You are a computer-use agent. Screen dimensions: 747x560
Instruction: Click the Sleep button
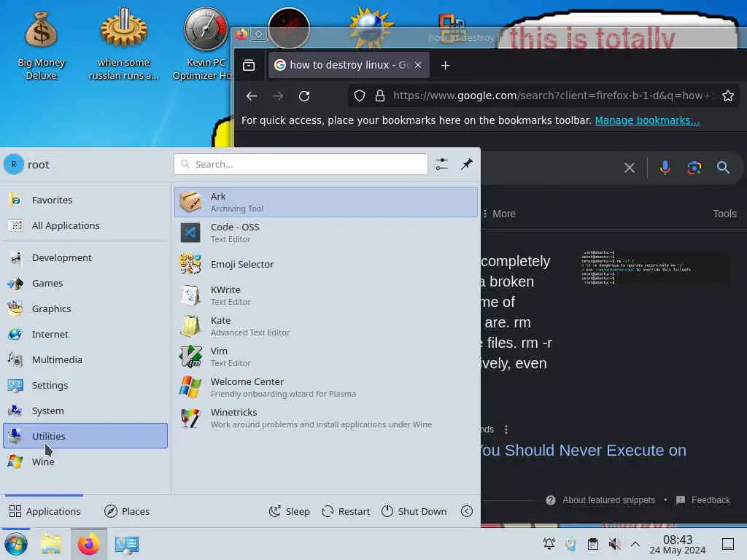pos(289,511)
